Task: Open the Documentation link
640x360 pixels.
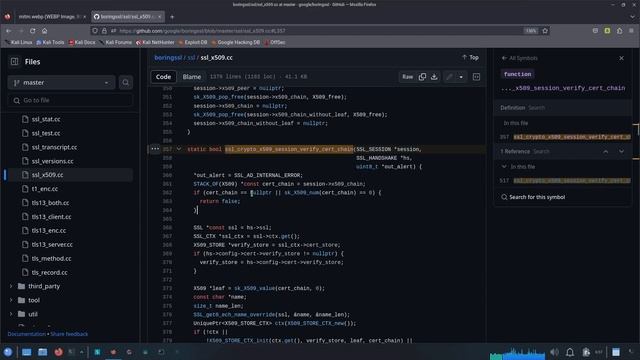Action: pyautogui.click(x=27, y=334)
